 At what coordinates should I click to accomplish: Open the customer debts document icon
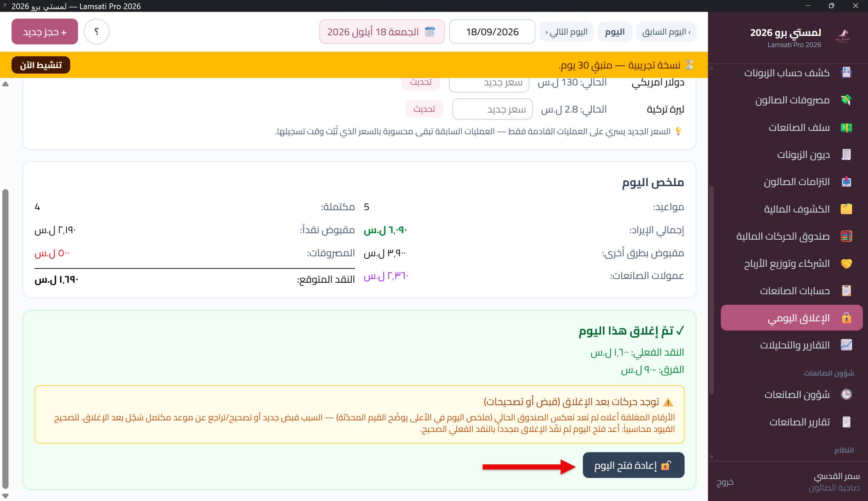846,155
